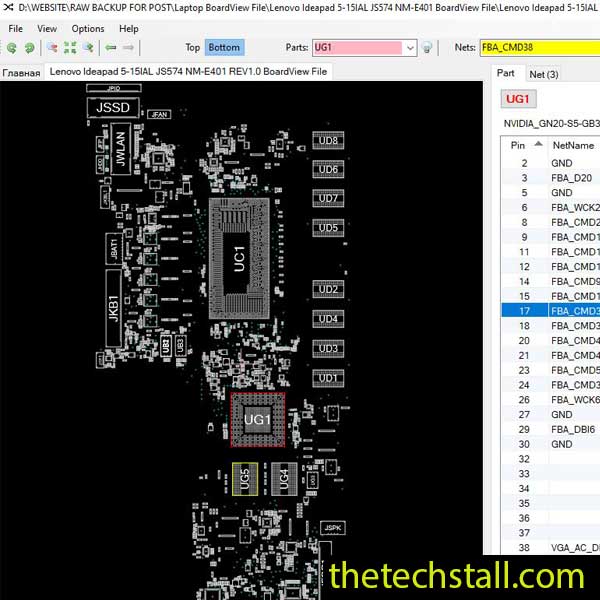The height and width of the screenshot is (600, 600).
Task: Select pin 3 FBA_D20 row
Action: tap(551, 178)
